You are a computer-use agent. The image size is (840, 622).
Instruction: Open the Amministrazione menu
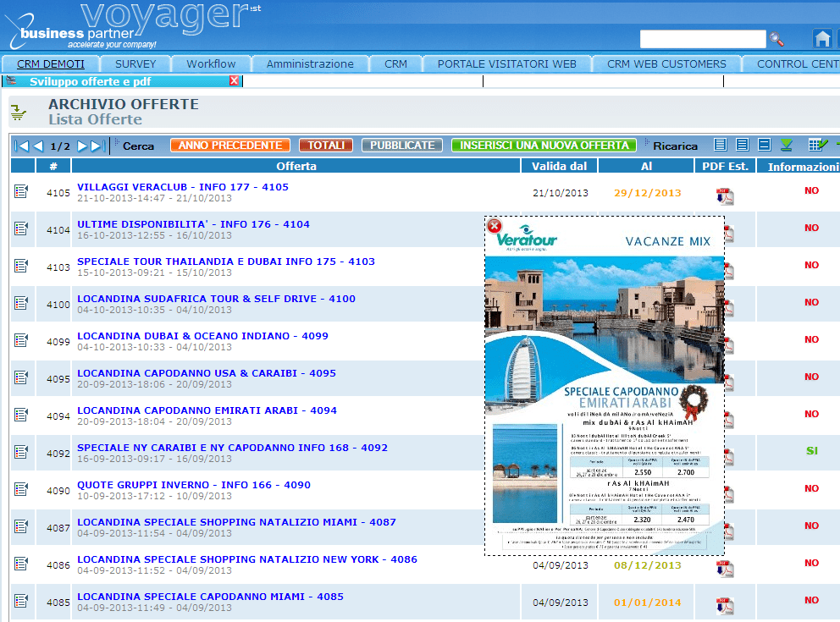(x=310, y=64)
